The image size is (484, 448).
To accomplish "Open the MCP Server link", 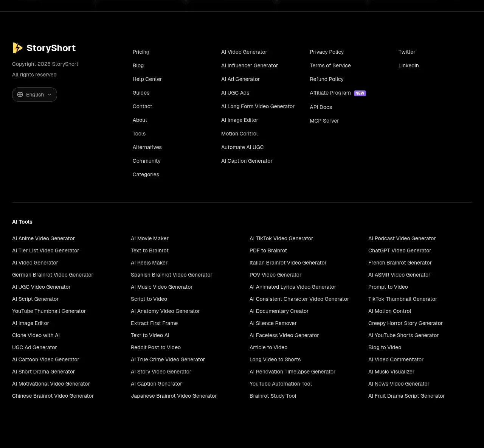I will [x=324, y=121].
